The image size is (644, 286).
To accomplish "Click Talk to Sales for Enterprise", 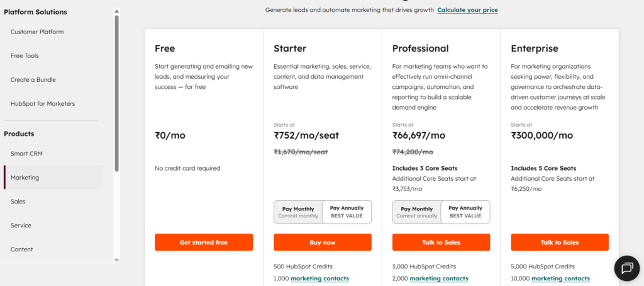I will pos(560,243).
